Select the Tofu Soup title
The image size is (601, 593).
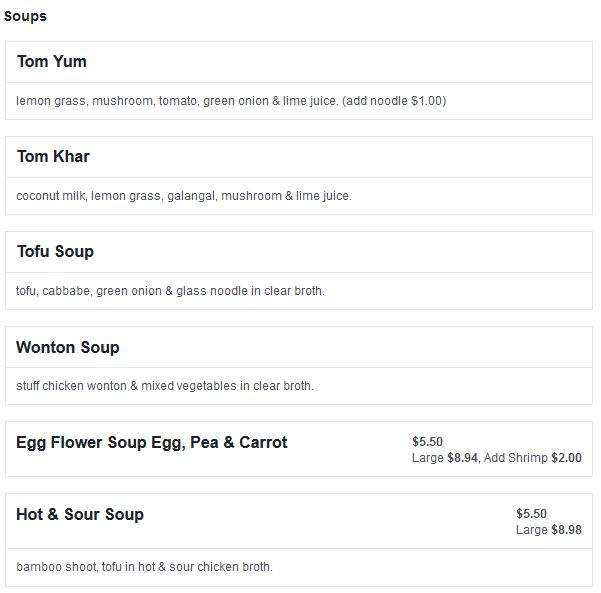click(55, 251)
